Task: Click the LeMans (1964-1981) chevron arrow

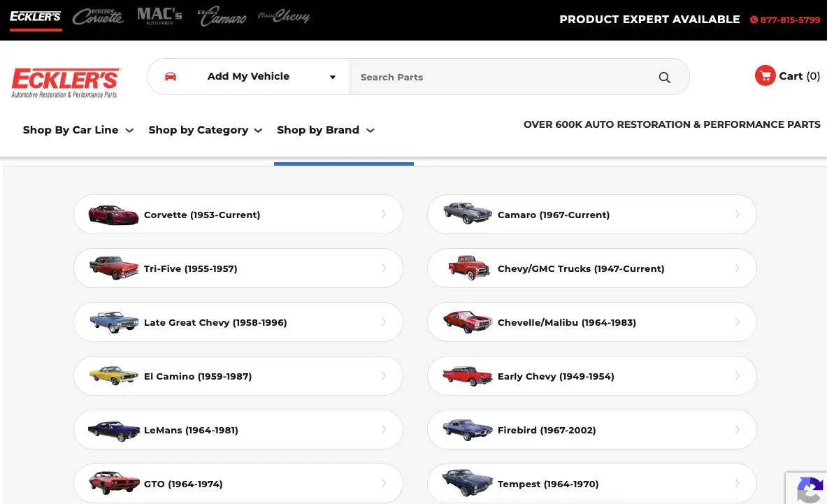Action: click(x=384, y=430)
